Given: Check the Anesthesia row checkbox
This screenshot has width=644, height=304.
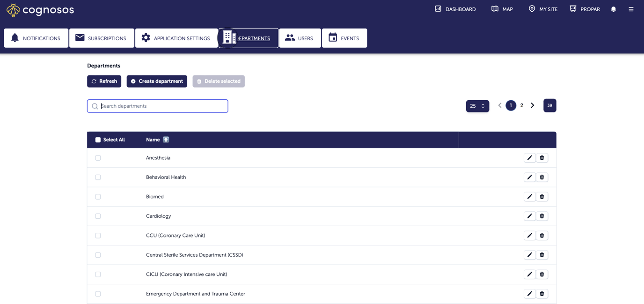Looking at the screenshot, I should coord(98,158).
